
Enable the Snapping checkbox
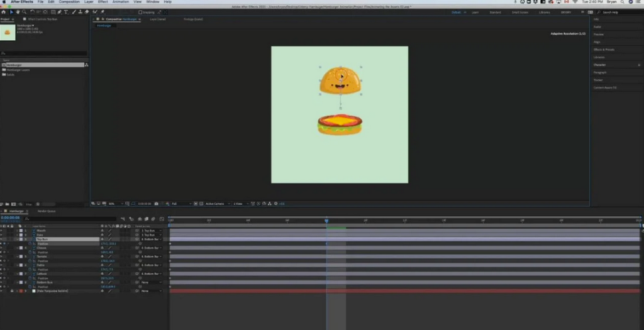coord(140,12)
